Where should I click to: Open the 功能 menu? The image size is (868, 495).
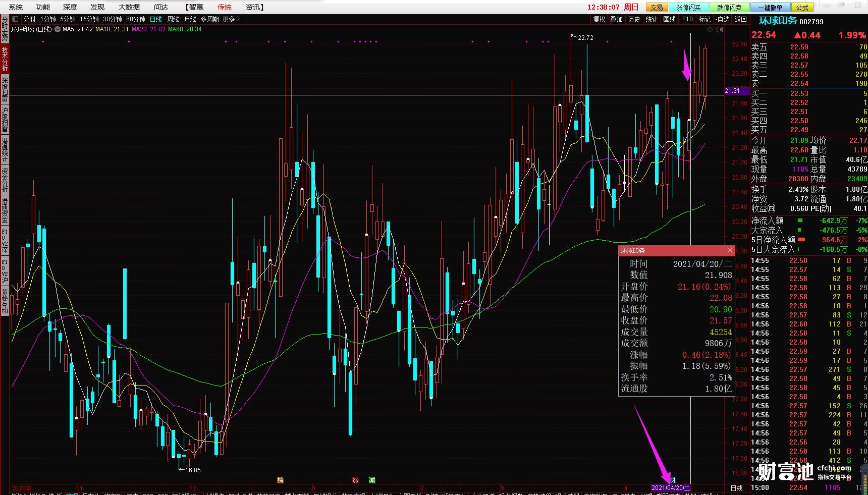click(43, 7)
